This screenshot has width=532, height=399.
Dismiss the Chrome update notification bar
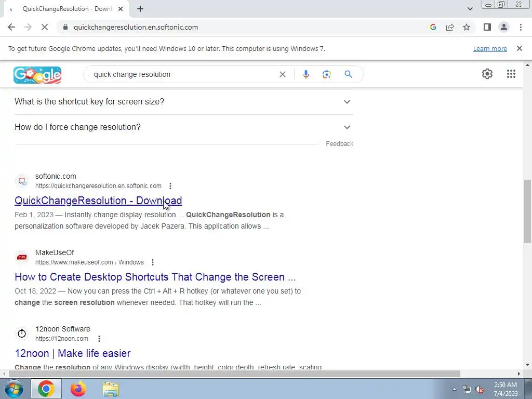click(519, 48)
